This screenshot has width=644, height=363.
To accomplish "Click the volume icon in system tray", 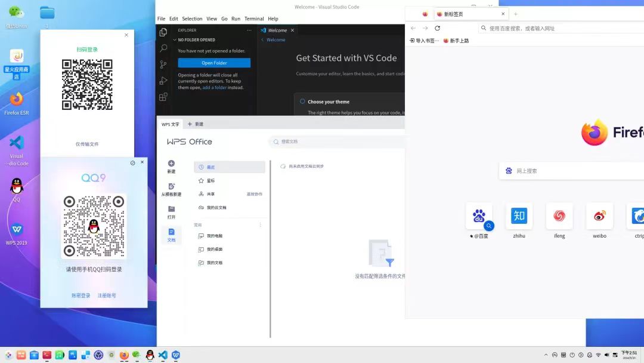I will pyautogui.click(x=606, y=355).
